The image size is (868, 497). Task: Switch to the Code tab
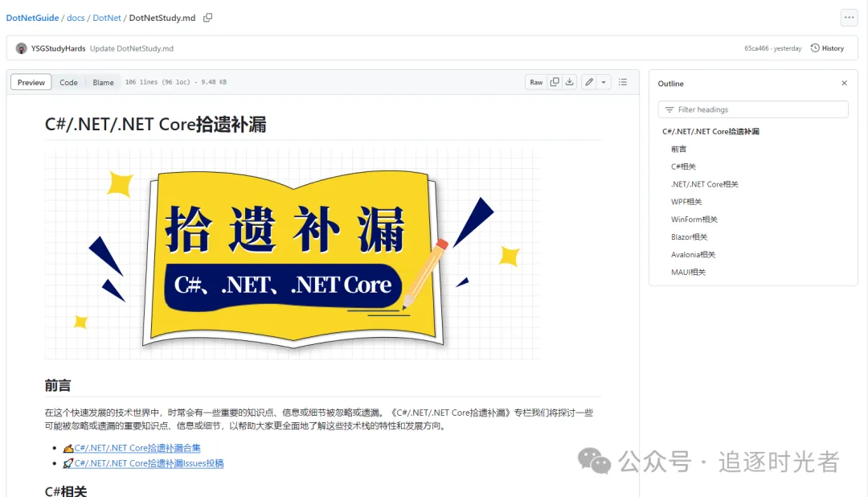(x=68, y=82)
